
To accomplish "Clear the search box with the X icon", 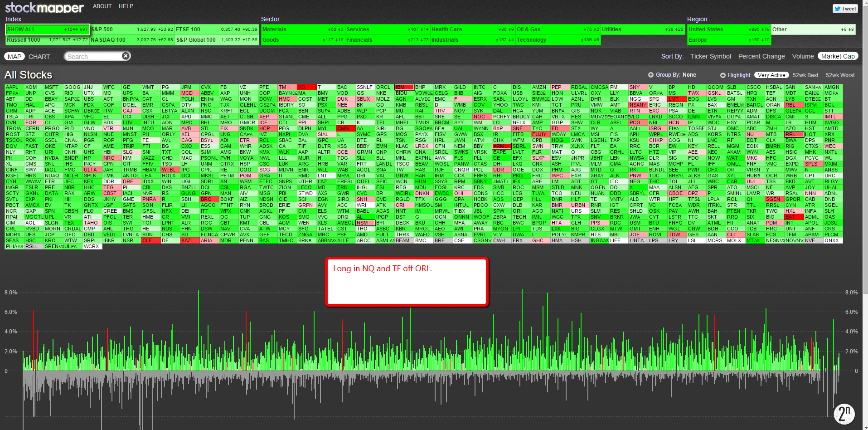I will tap(126, 56).
